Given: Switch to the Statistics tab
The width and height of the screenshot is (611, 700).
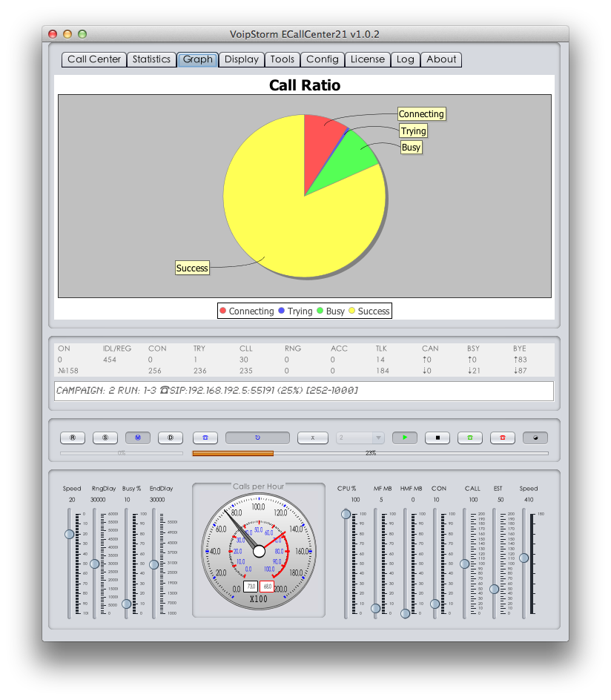Looking at the screenshot, I should 151,59.
